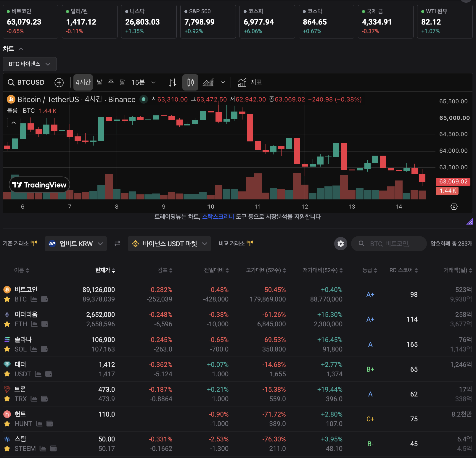Select the bars chart style icon
Screen dimensions: 476x458
point(173,83)
